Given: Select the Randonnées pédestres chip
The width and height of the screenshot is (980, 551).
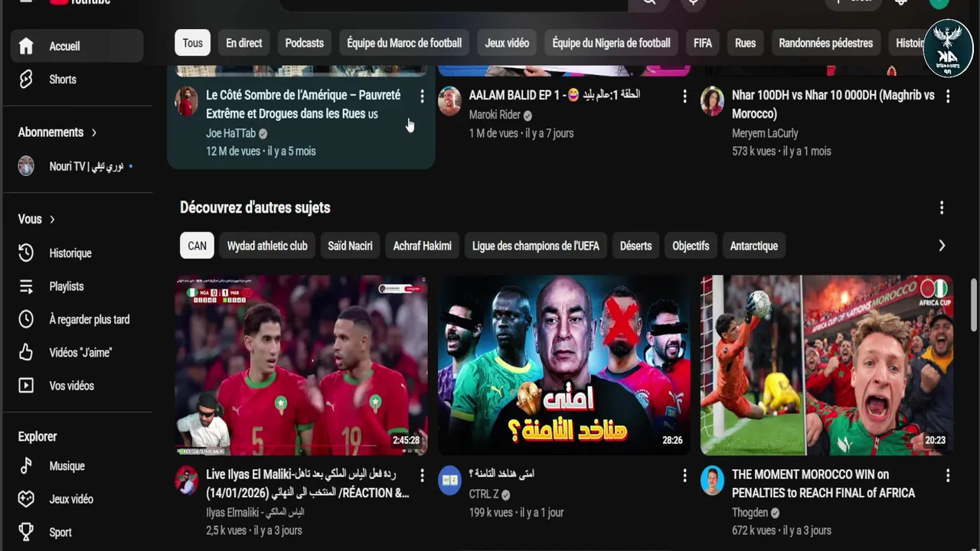Looking at the screenshot, I should pyautogui.click(x=825, y=43).
